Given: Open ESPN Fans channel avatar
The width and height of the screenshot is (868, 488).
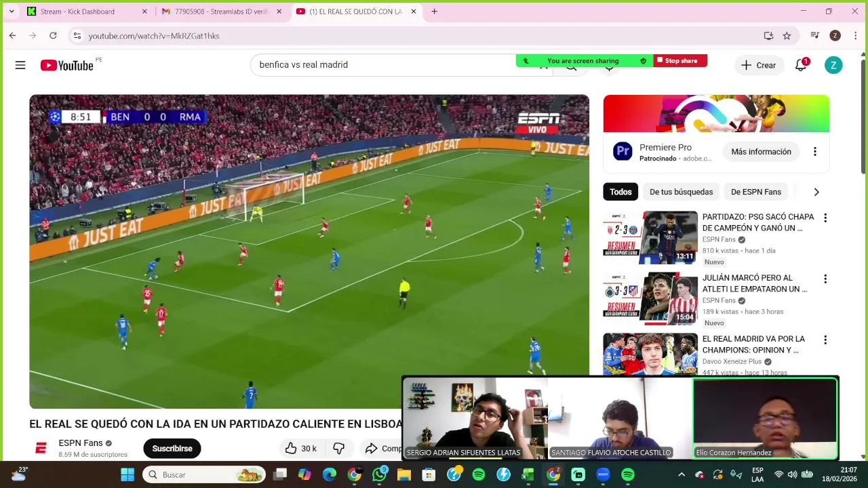Looking at the screenshot, I should coord(41,448).
